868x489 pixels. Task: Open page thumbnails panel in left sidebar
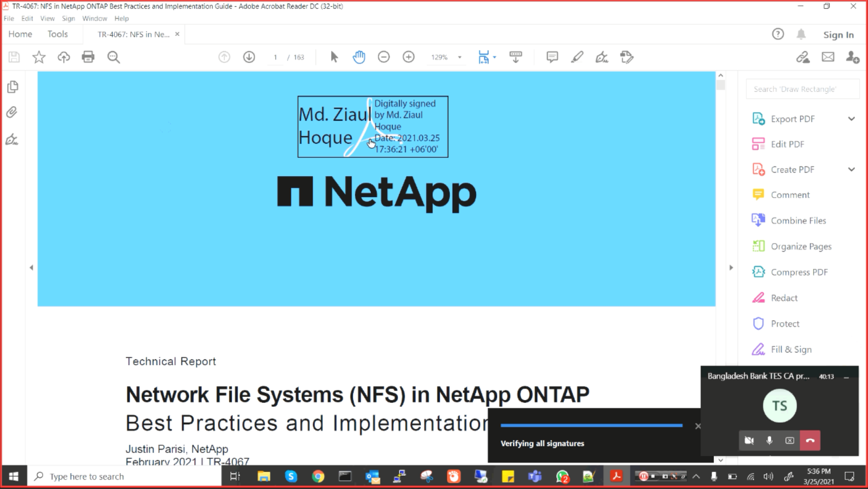(x=13, y=87)
